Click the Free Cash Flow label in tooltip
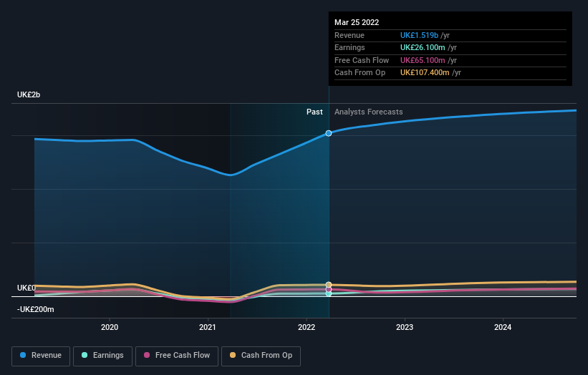The width and height of the screenshot is (588, 375). 362,60
